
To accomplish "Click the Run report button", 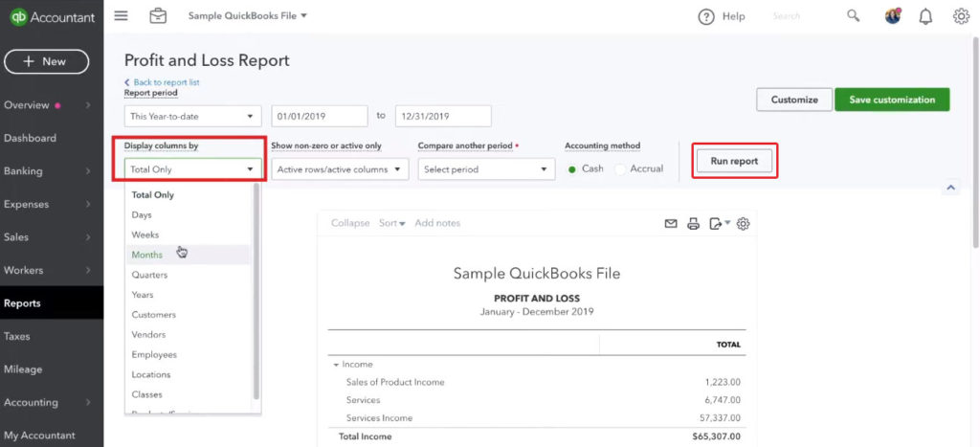I will (x=734, y=162).
